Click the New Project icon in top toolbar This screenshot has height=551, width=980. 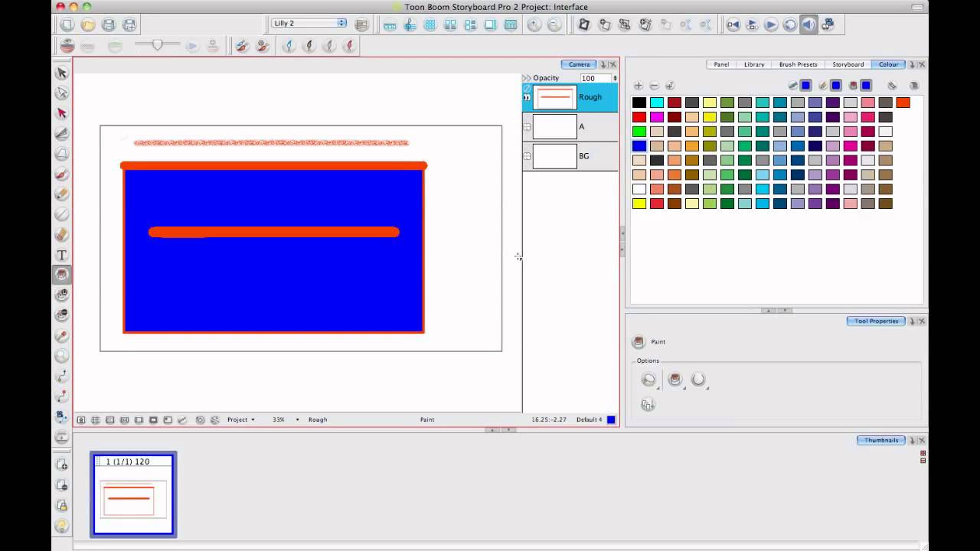(67, 24)
